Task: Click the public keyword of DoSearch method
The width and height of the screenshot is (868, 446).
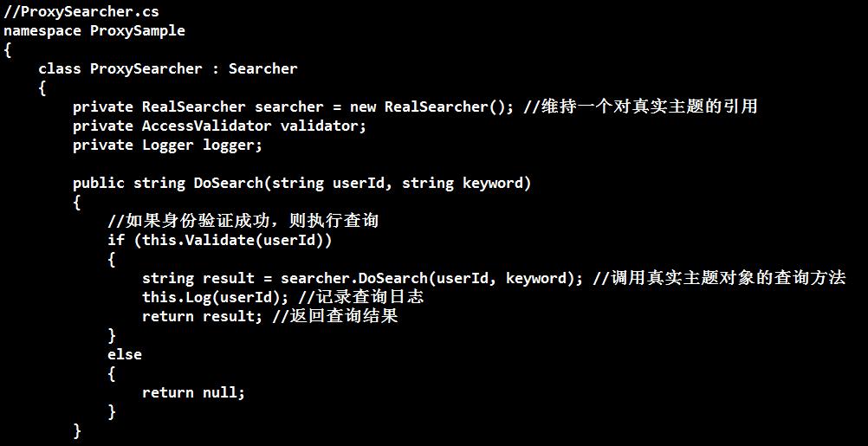Action: pos(99,183)
